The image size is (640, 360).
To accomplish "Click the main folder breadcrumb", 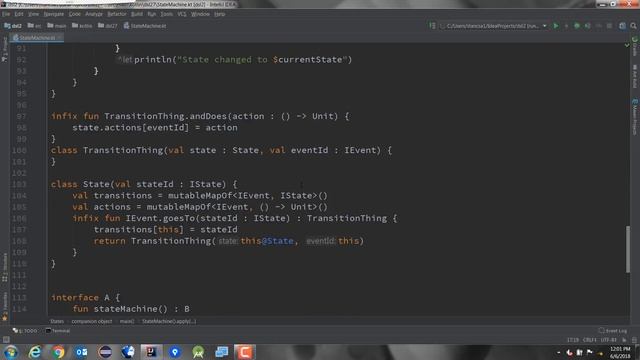I will click(56, 26).
